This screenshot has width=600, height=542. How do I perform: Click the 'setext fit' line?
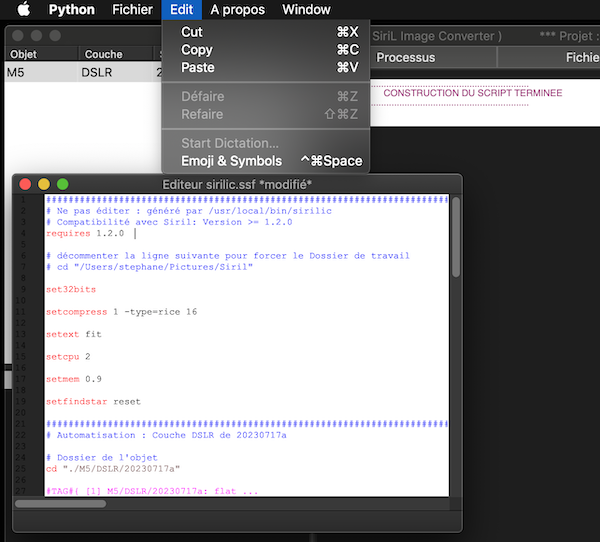coord(73,334)
